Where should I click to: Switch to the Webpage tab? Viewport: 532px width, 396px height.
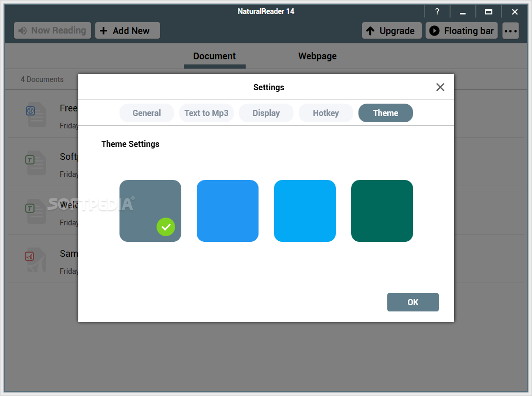tap(318, 56)
